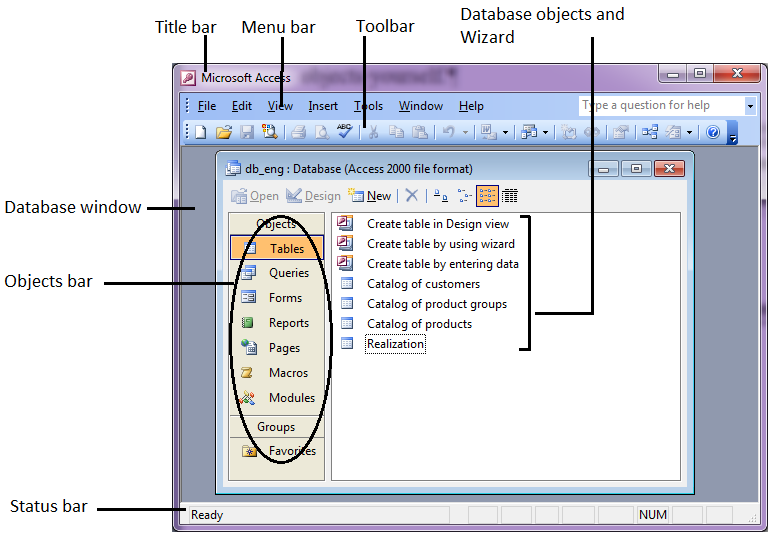The height and width of the screenshot is (536, 772).
Task: Select Macros in the Objects bar
Action: [276, 373]
